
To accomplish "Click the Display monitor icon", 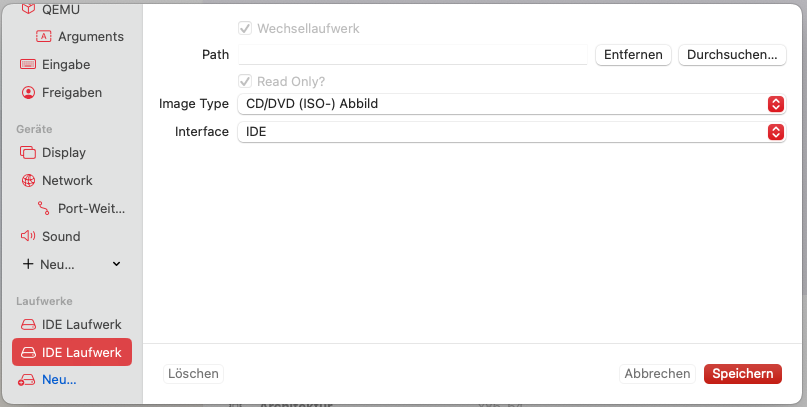I will (27, 153).
